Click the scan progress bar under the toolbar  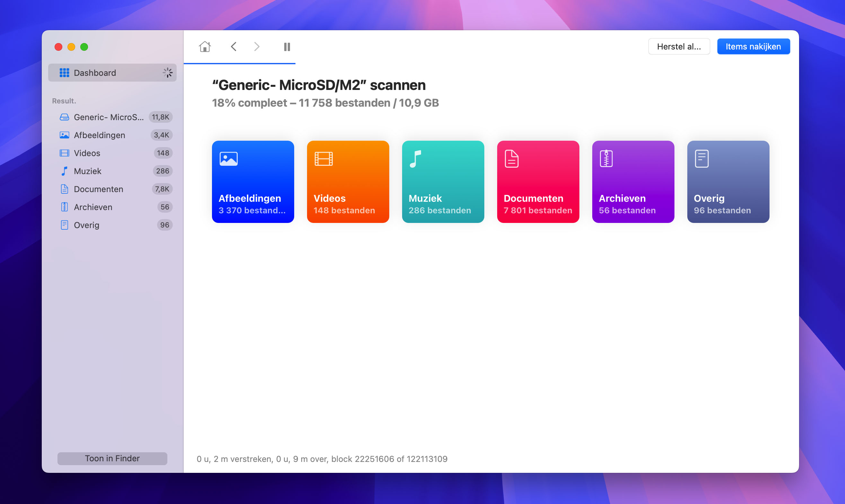click(239, 63)
